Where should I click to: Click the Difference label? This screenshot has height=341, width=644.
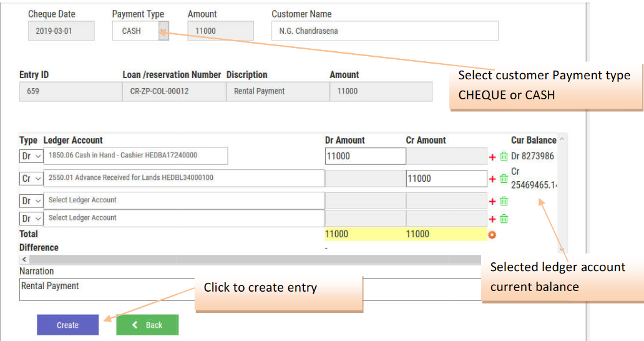tap(39, 248)
